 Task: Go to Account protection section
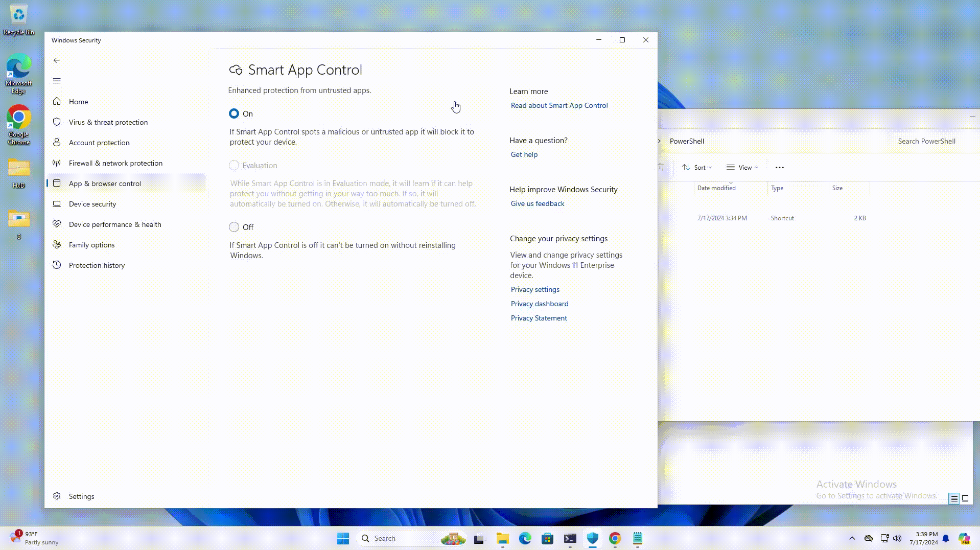(x=99, y=143)
